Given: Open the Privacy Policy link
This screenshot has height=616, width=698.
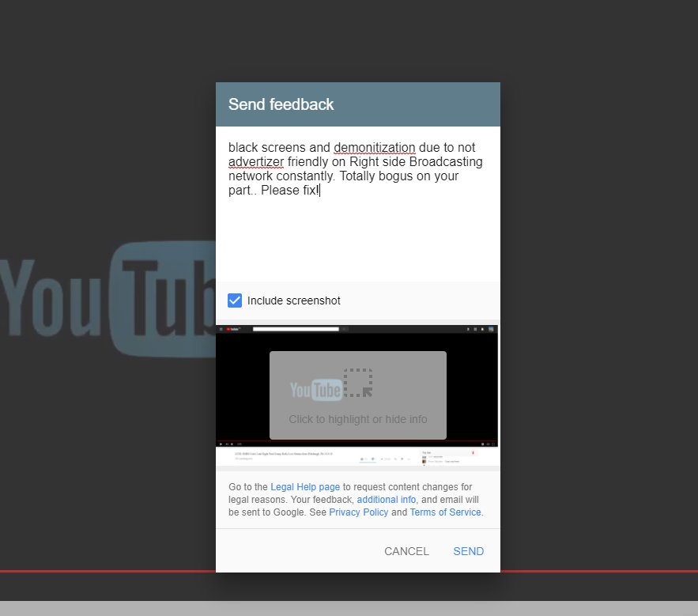Looking at the screenshot, I should [x=358, y=512].
